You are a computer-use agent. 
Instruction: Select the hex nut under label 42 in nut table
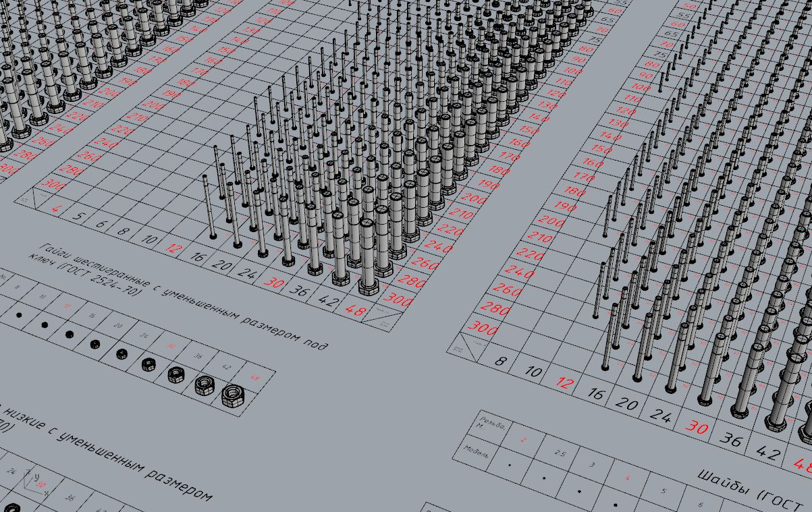[205, 385]
